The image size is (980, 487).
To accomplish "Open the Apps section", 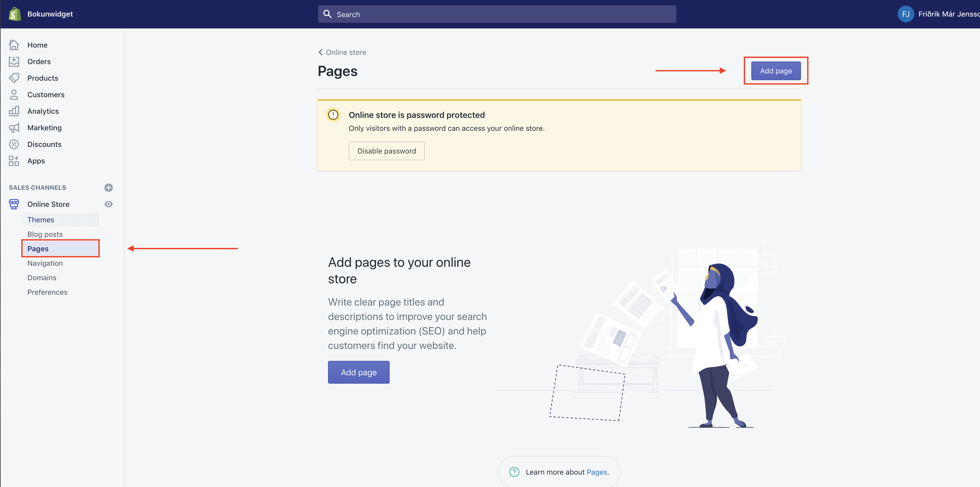I will click(36, 161).
